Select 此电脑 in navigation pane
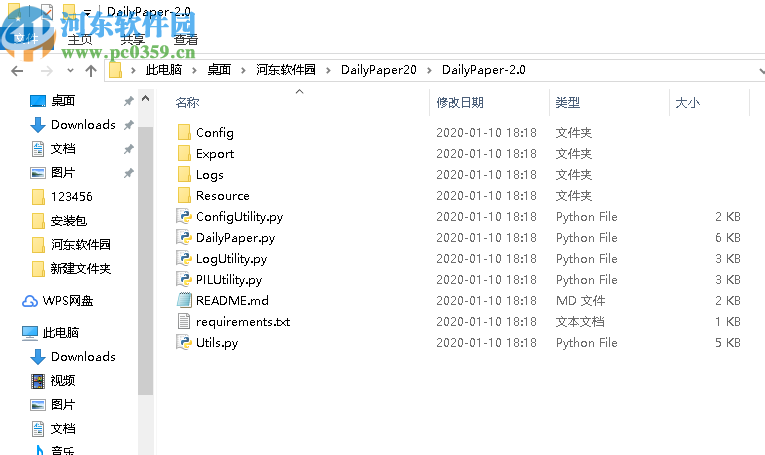Screen dimensions: 765x455 pos(51,333)
